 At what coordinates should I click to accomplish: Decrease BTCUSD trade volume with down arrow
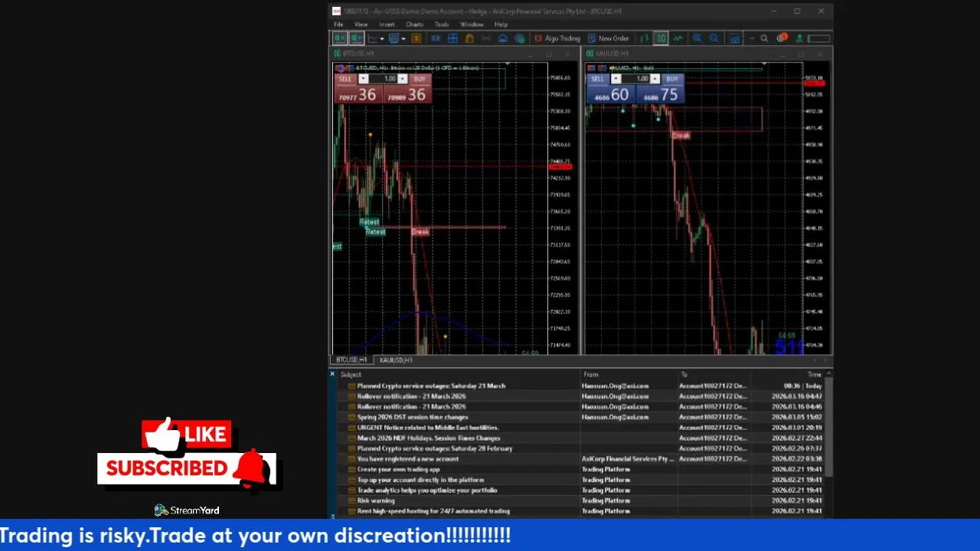pyautogui.click(x=364, y=79)
